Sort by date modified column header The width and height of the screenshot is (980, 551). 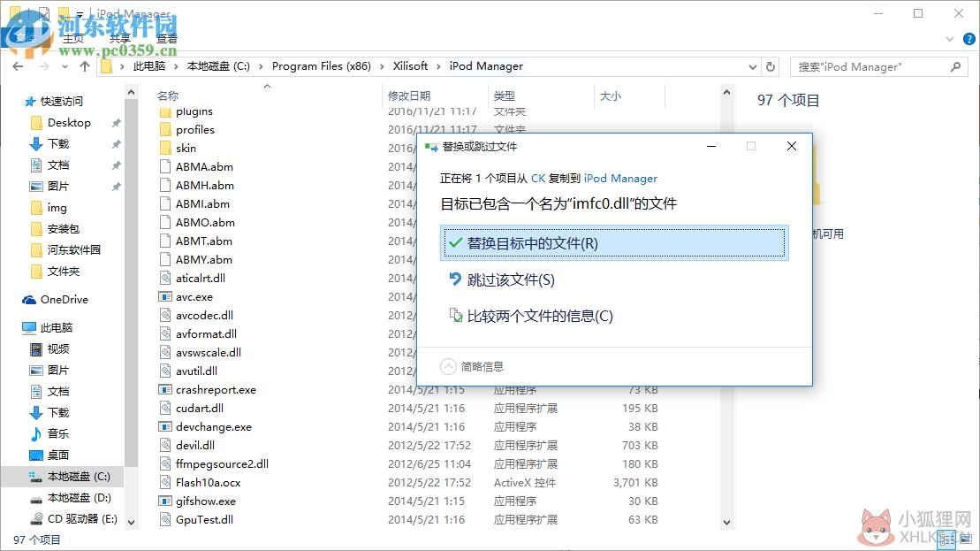[409, 96]
